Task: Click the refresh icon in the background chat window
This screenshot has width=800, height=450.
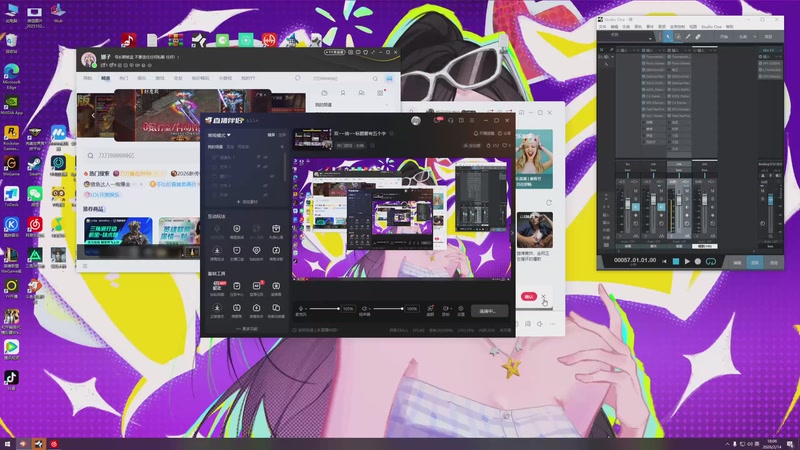Action: coord(548,203)
